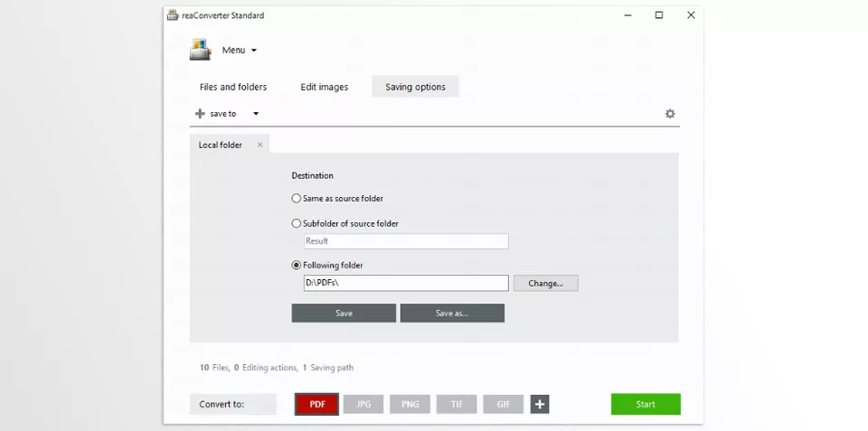
Task: Click the Change... button
Action: [x=546, y=283]
